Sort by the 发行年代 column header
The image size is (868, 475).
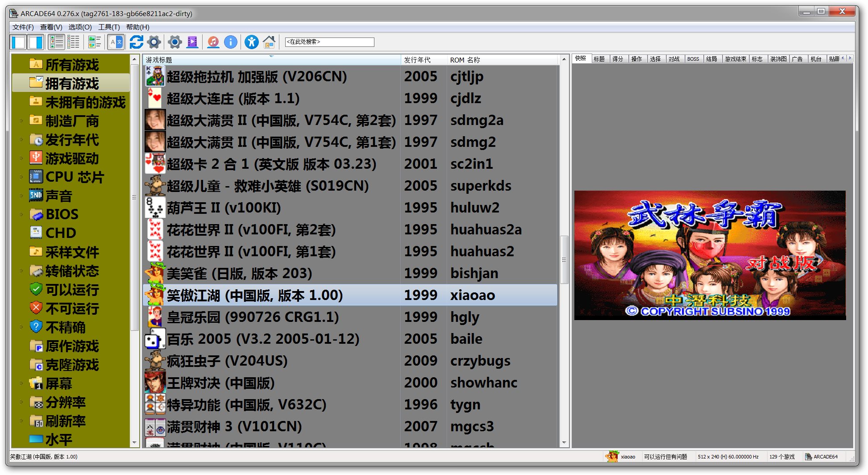point(424,59)
